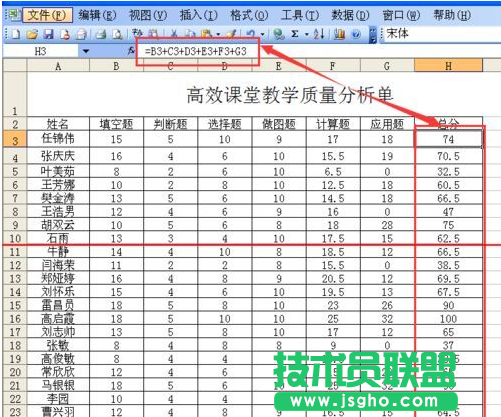The height and width of the screenshot is (417, 501).
Task: Click the Excel document icon beside the File menu
Action: (x=14, y=15)
